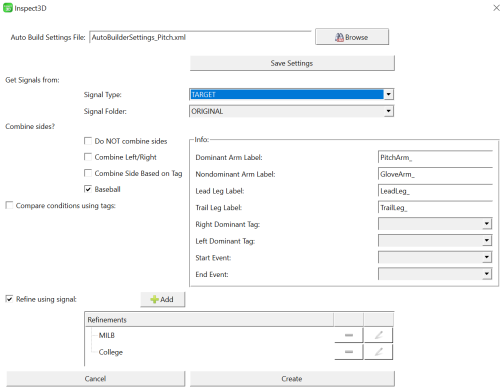The image size is (500, 388).
Task: Check Combine Left/Right option
Action: [x=88, y=157]
